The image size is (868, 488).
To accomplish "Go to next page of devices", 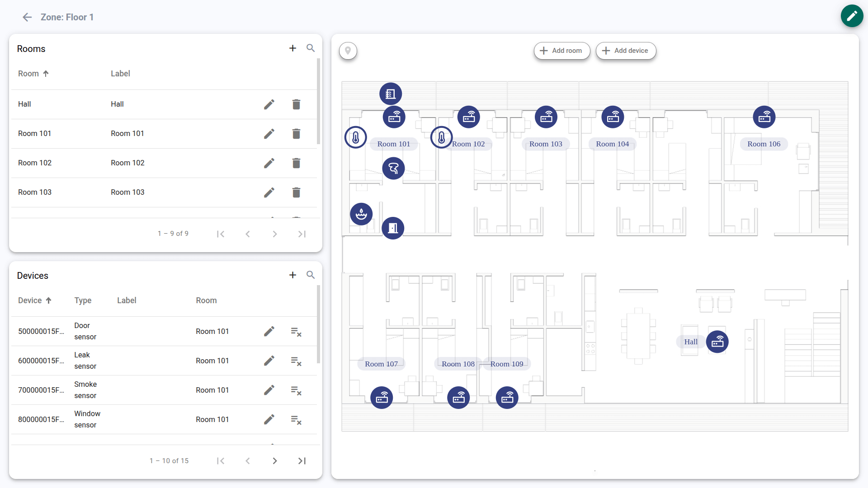I will (x=275, y=461).
